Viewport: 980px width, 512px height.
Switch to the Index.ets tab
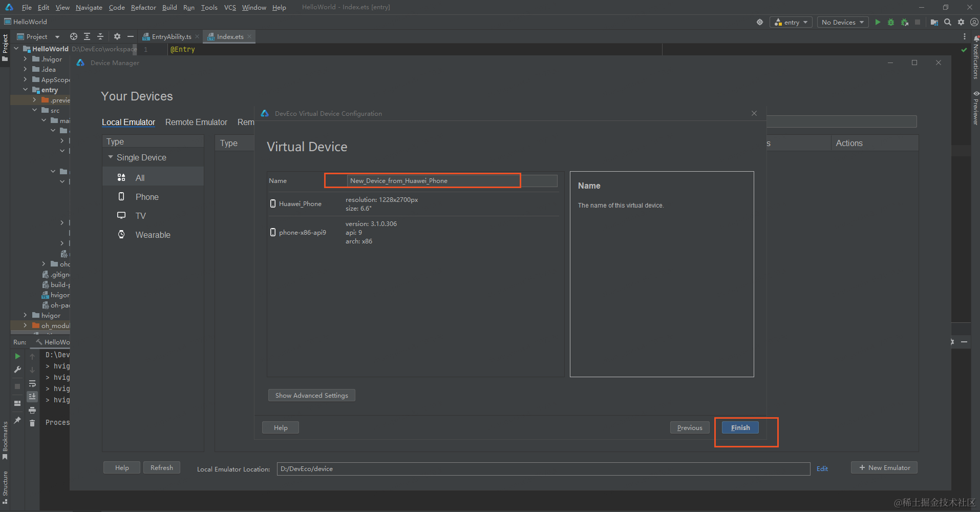click(230, 36)
